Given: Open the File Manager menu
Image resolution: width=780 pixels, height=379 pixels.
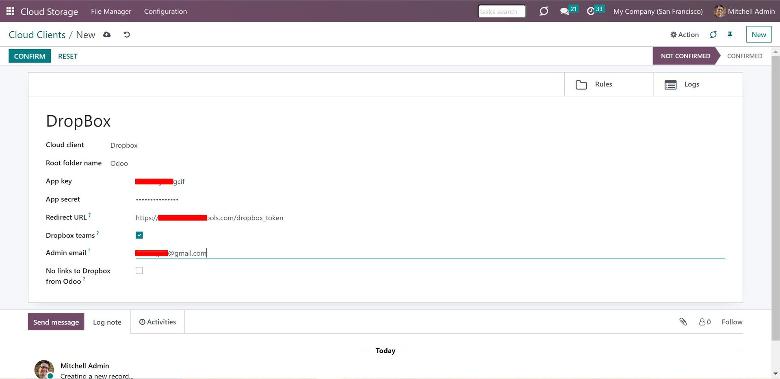Looking at the screenshot, I should (x=111, y=11).
